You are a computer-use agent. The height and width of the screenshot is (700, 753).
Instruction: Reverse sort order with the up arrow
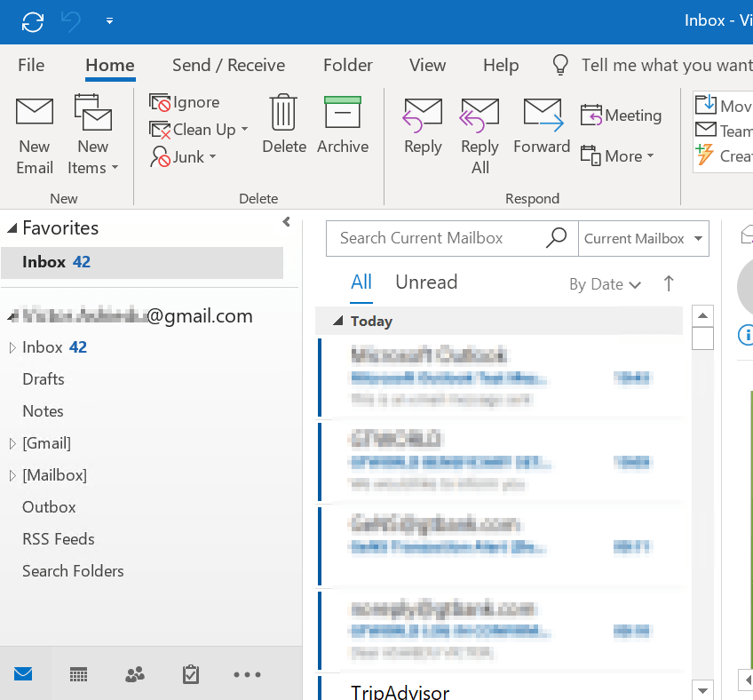coord(669,283)
